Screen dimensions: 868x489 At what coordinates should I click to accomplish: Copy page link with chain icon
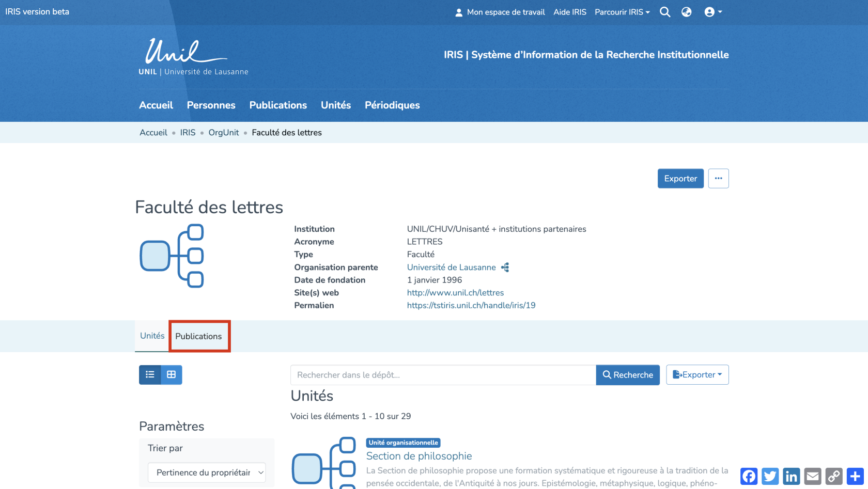tap(834, 476)
